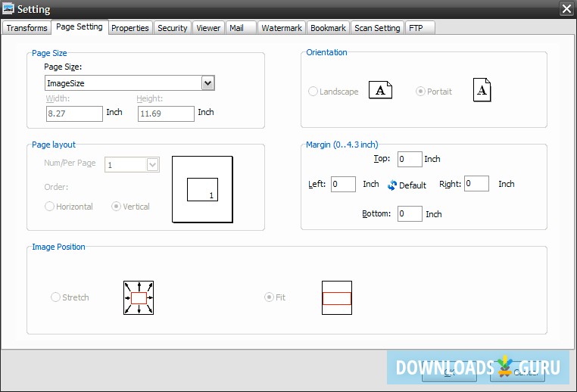Image resolution: width=577 pixels, height=392 pixels.
Task: Close the Setting dialog window
Action: [x=566, y=8]
